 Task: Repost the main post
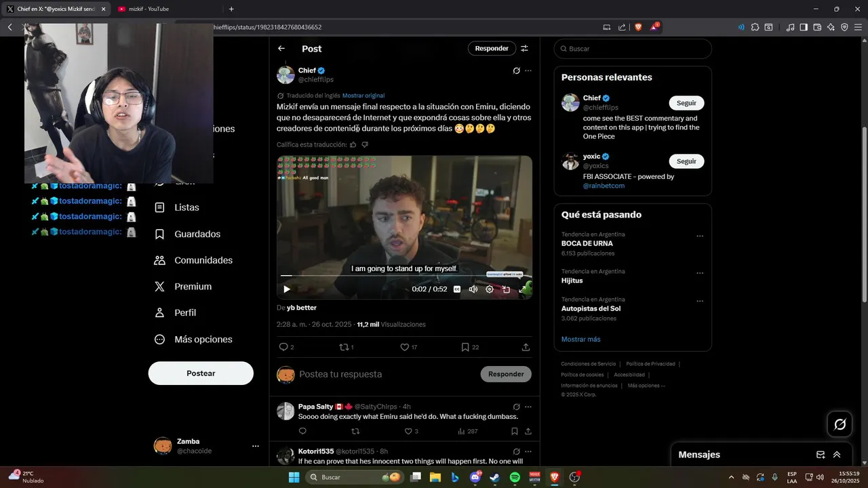(x=343, y=347)
